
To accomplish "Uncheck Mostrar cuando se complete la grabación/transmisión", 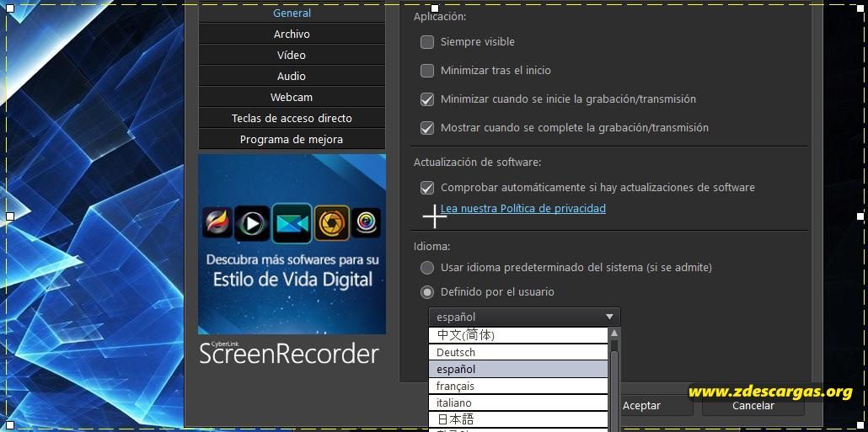I will click(x=426, y=128).
